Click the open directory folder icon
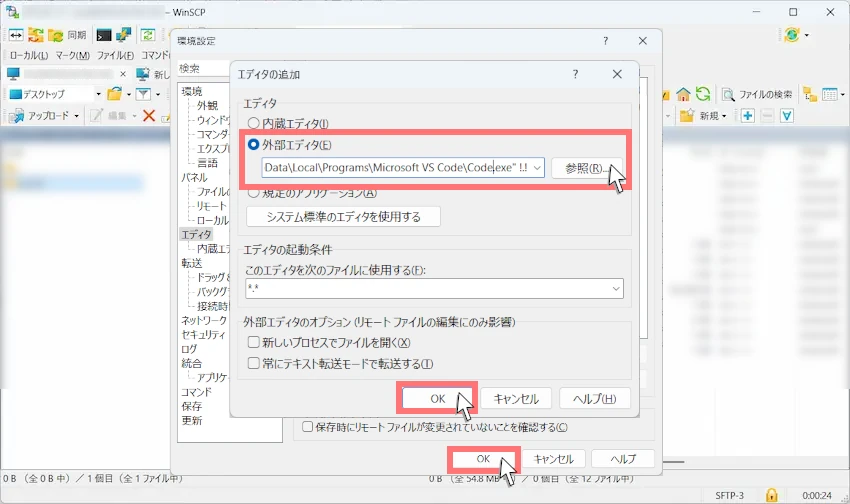Screen dimensions: 850x504 click(114, 94)
